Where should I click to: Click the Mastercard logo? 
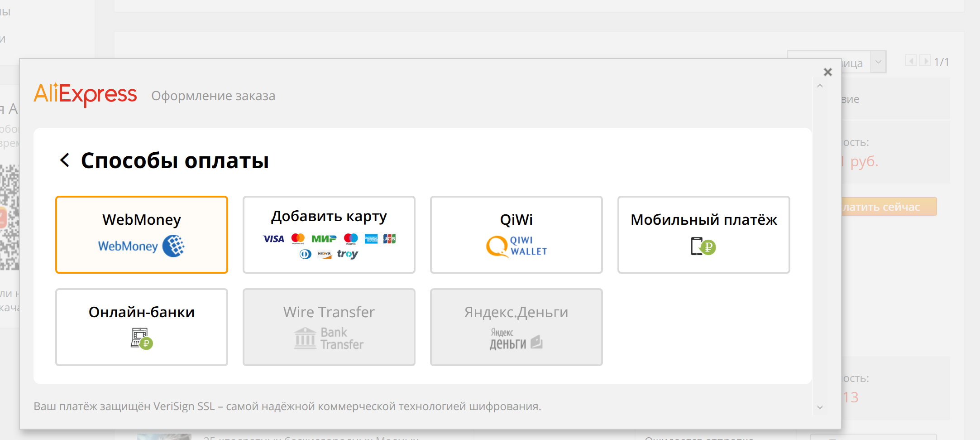coord(298,239)
